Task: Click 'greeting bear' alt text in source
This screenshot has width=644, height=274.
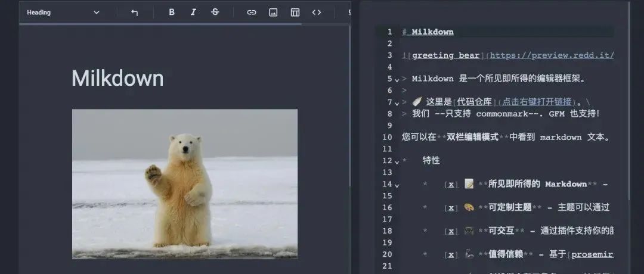Action: click(445, 55)
